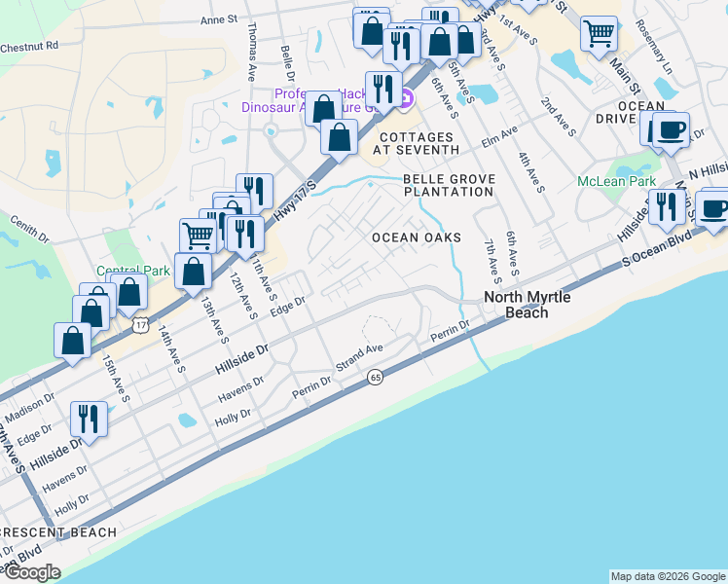Click the shopping bag marker below Dinosaur Adventure label

click(340, 141)
